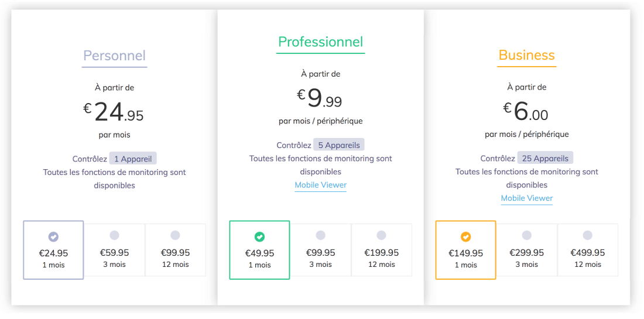Pick Business 3 mois radio at €299.95

click(x=526, y=235)
